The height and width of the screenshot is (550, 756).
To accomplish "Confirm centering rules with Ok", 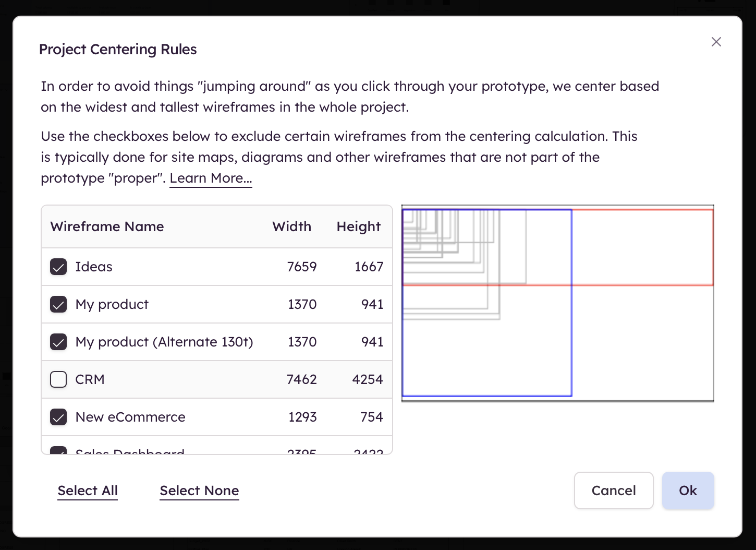I will coord(688,491).
